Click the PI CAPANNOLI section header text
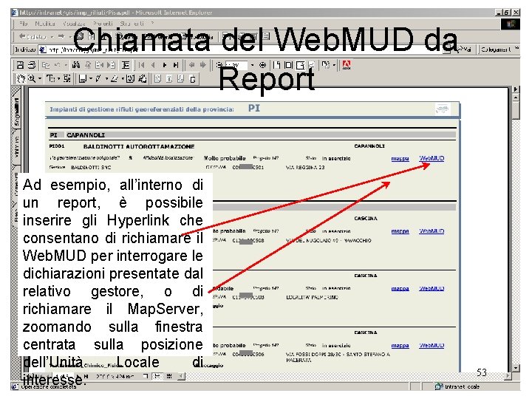The width and height of the screenshot is (532, 399). [78, 135]
